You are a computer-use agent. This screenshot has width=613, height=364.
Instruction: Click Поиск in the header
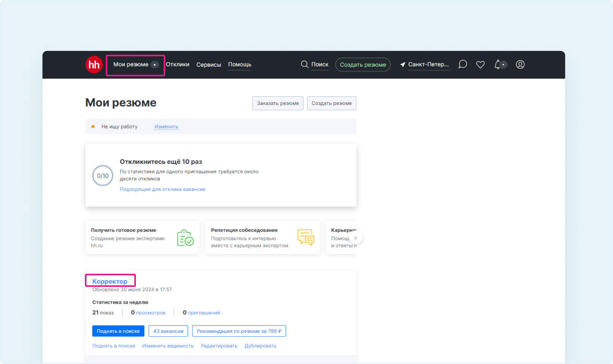(x=320, y=64)
